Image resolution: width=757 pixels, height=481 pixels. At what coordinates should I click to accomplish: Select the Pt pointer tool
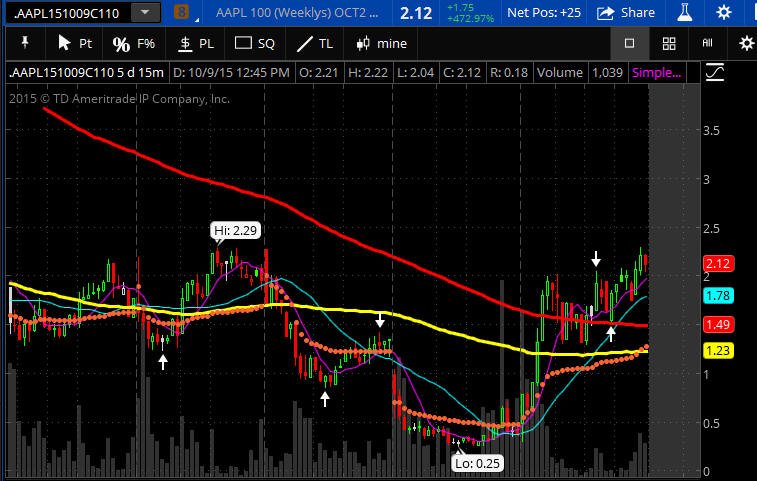click(x=75, y=43)
